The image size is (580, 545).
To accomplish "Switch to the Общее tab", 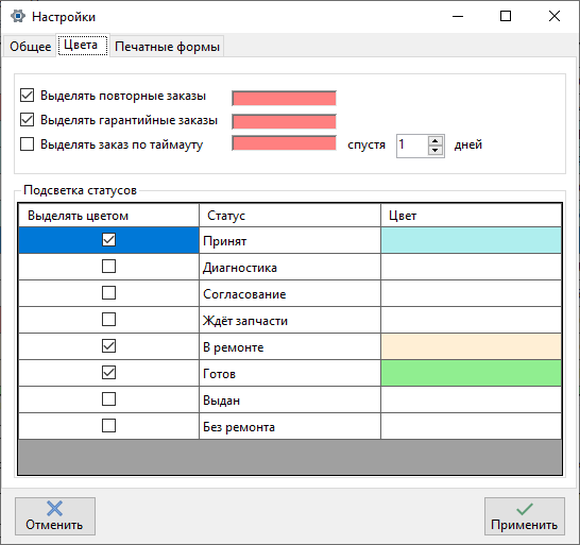I will [x=30, y=46].
